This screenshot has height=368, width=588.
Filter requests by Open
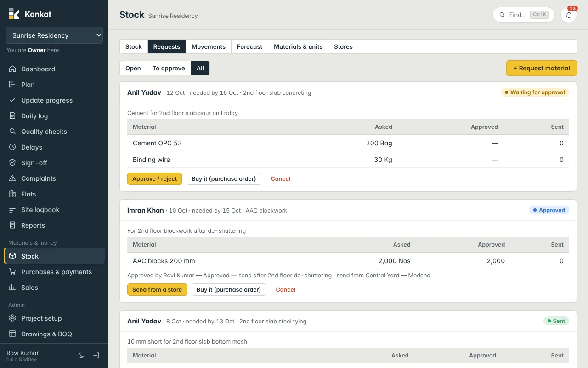pos(133,68)
